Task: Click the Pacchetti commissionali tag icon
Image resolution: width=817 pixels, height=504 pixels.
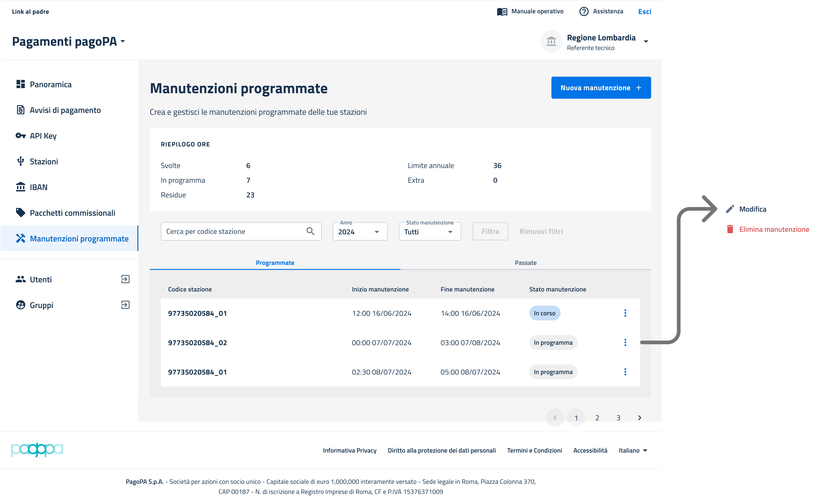Action: click(20, 213)
